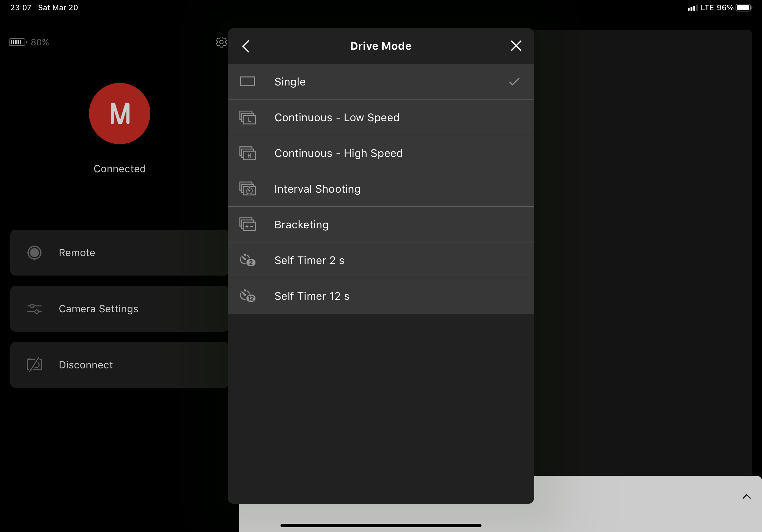
Task: Choose Self Timer 12 s mode
Action: click(312, 296)
